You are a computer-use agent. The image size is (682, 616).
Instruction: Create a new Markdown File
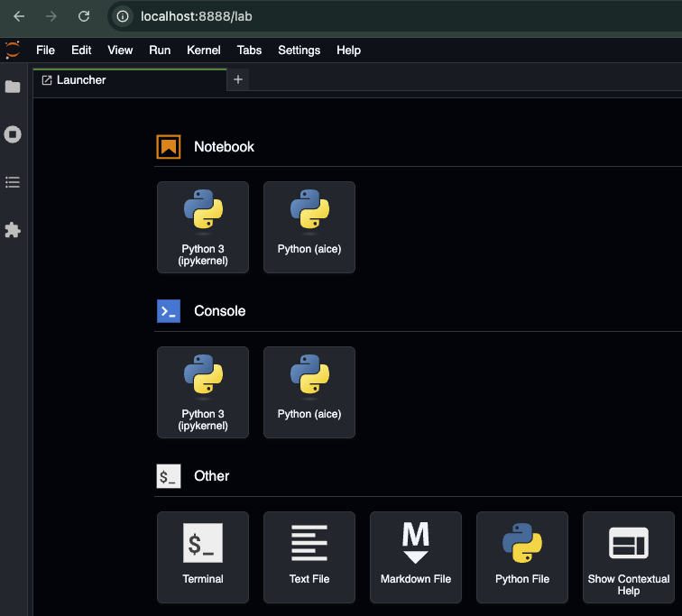(416, 557)
